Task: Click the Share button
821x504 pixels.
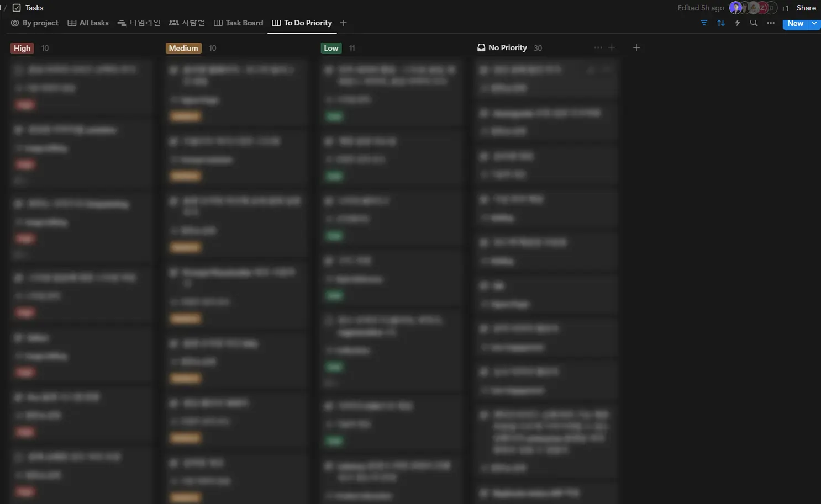Action: [806, 8]
